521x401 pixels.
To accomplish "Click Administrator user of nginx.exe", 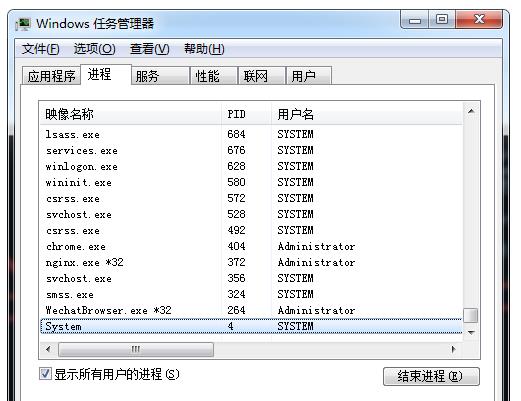I will coord(316,262).
